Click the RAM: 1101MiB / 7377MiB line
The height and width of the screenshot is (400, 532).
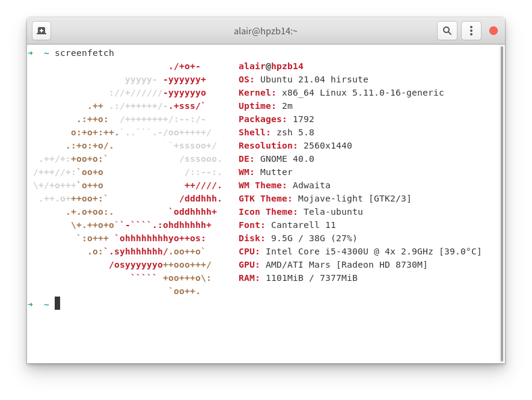tap(298, 278)
